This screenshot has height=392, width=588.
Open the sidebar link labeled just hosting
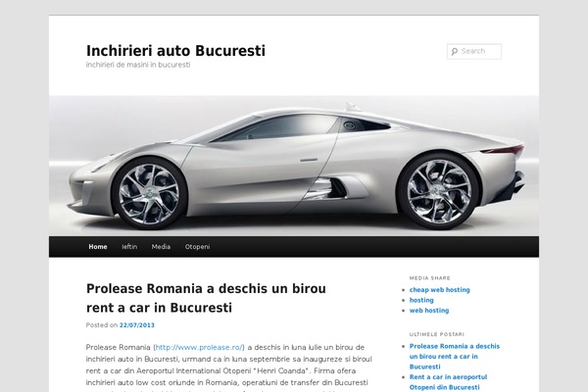point(421,300)
